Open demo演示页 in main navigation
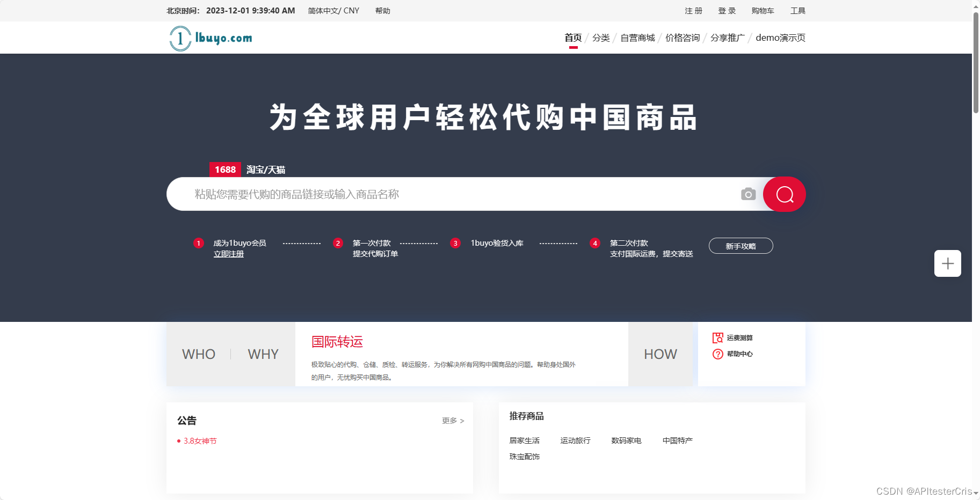980x500 pixels. tap(780, 38)
